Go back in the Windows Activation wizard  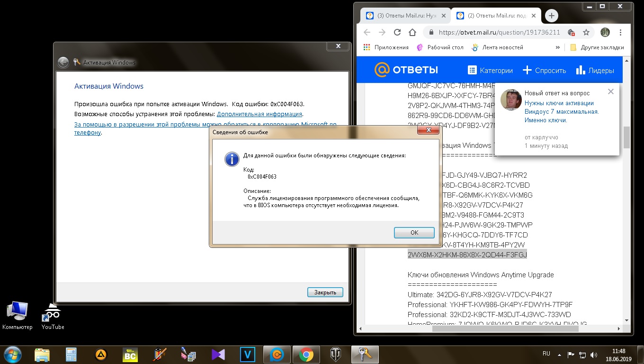click(x=63, y=63)
